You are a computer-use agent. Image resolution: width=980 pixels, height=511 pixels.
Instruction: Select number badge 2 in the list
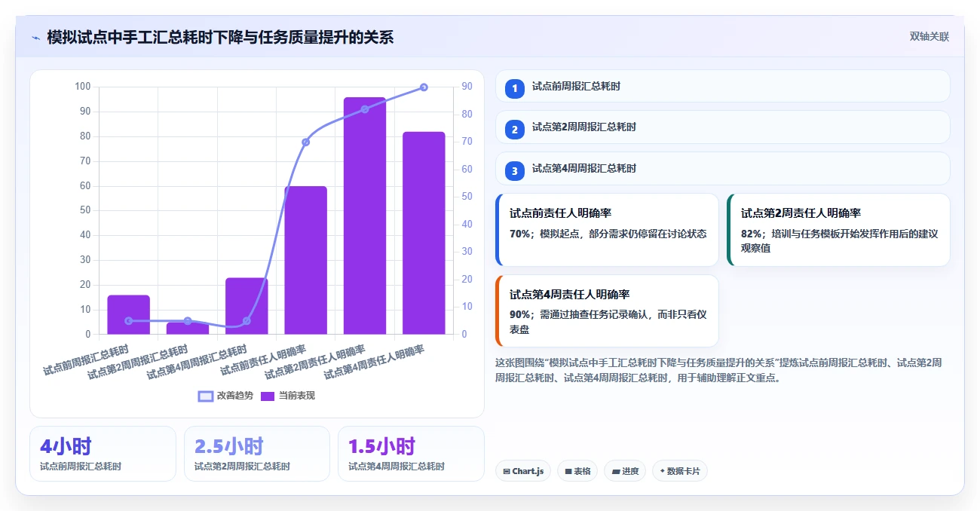coord(515,130)
